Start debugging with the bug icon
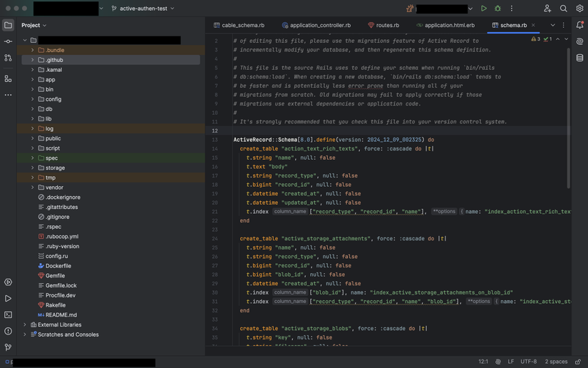 497,9
